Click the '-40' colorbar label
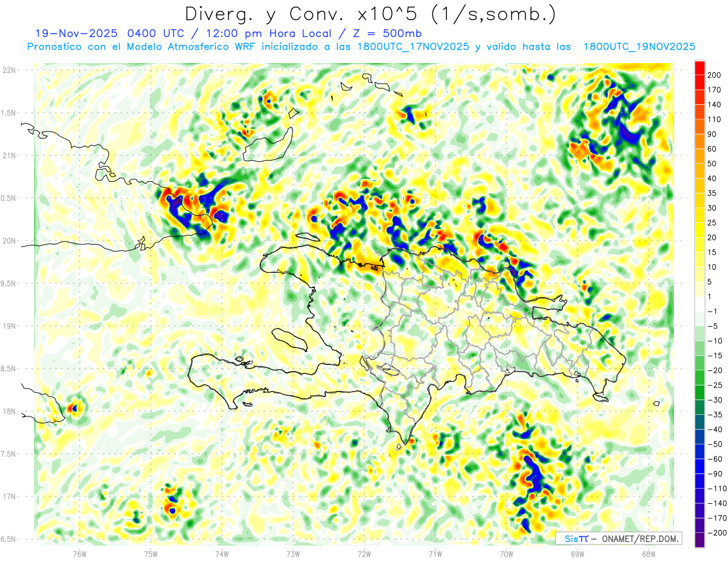The image size is (728, 562). [714, 429]
